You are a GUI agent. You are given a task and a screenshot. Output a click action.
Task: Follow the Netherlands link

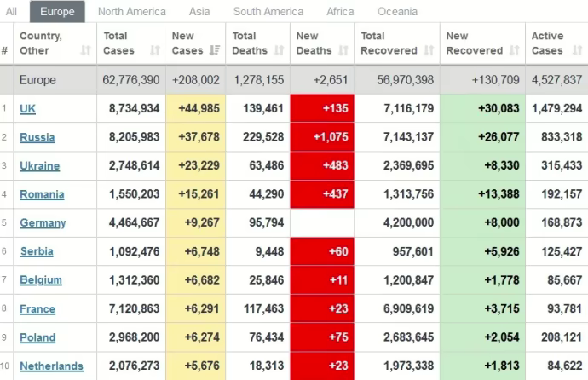tap(51, 366)
